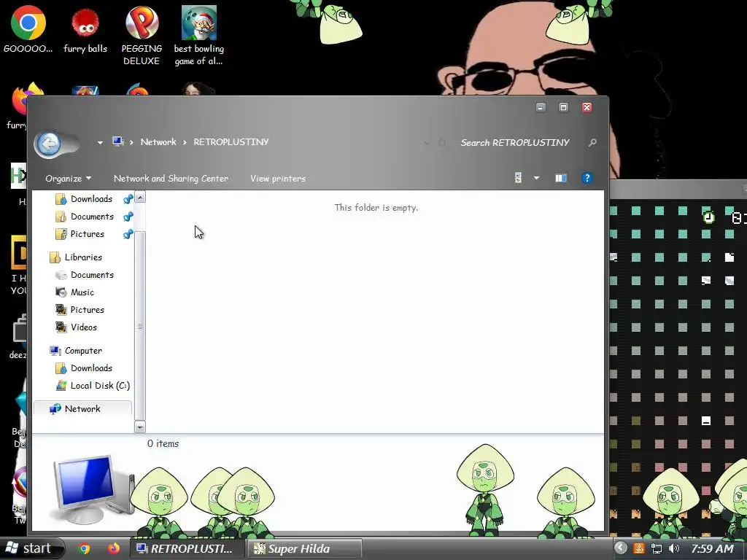The height and width of the screenshot is (560, 747).
Task: Click the pin icon beside Downloads
Action: pyautogui.click(x=128, y=199)
